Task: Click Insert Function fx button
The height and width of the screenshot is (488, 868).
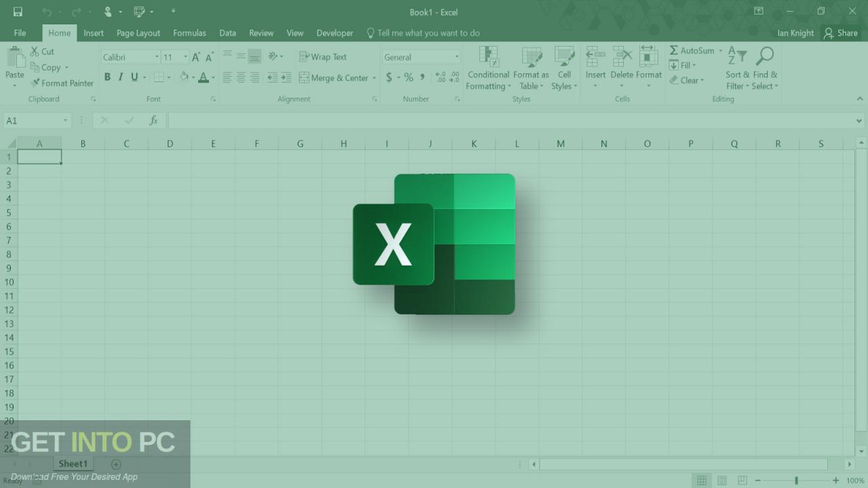Action: [154, 121]
